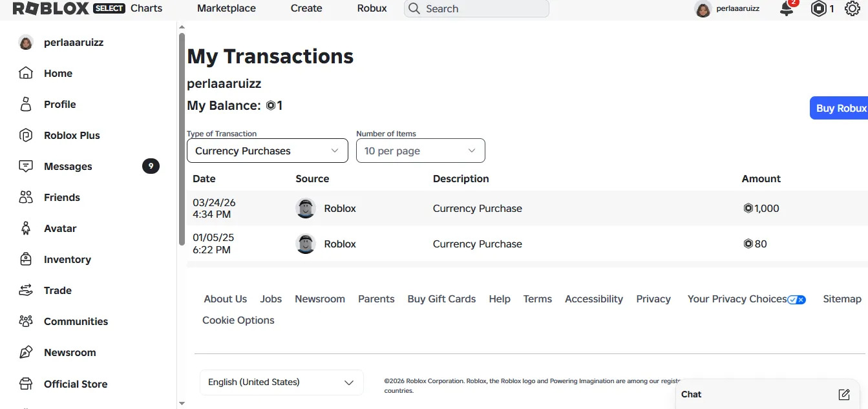Open Roblox Plus sidebar icon
The image size is (868, 409).
tap(26, 135)
